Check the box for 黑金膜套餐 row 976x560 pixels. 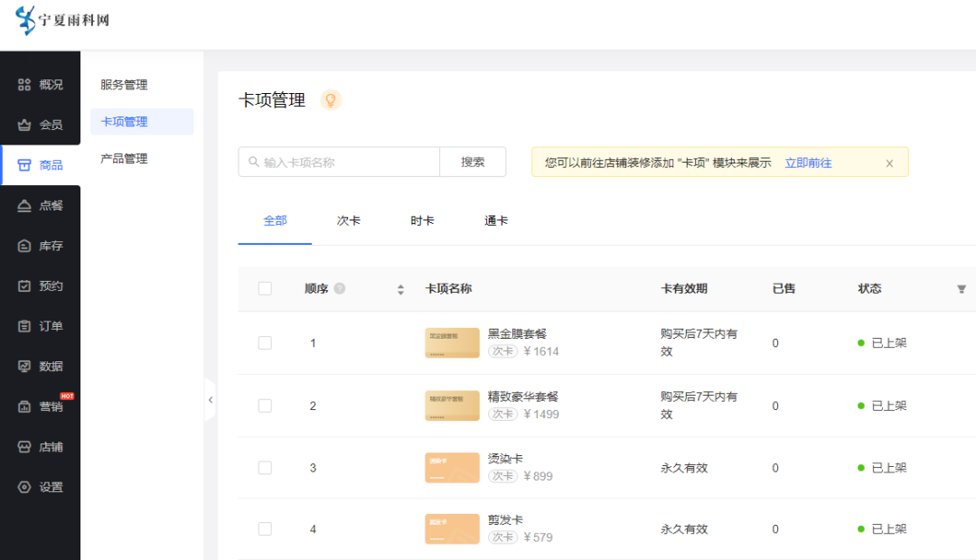tap(265, 343)
